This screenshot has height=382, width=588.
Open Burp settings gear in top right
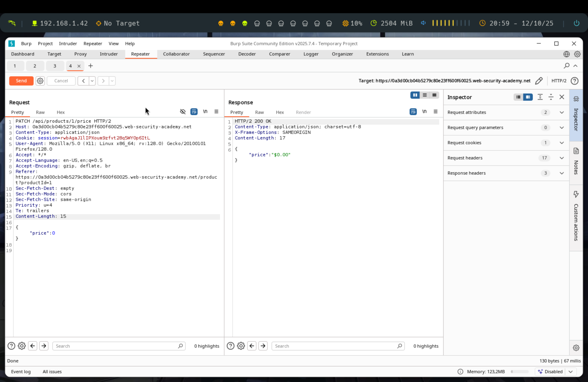tap(577, 54)
